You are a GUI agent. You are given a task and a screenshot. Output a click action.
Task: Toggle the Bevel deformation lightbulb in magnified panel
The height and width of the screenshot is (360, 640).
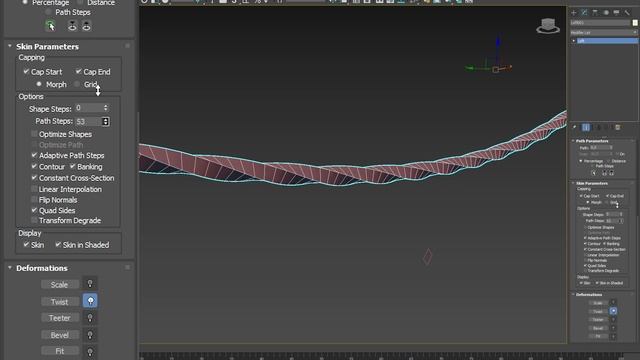(90, 335)
